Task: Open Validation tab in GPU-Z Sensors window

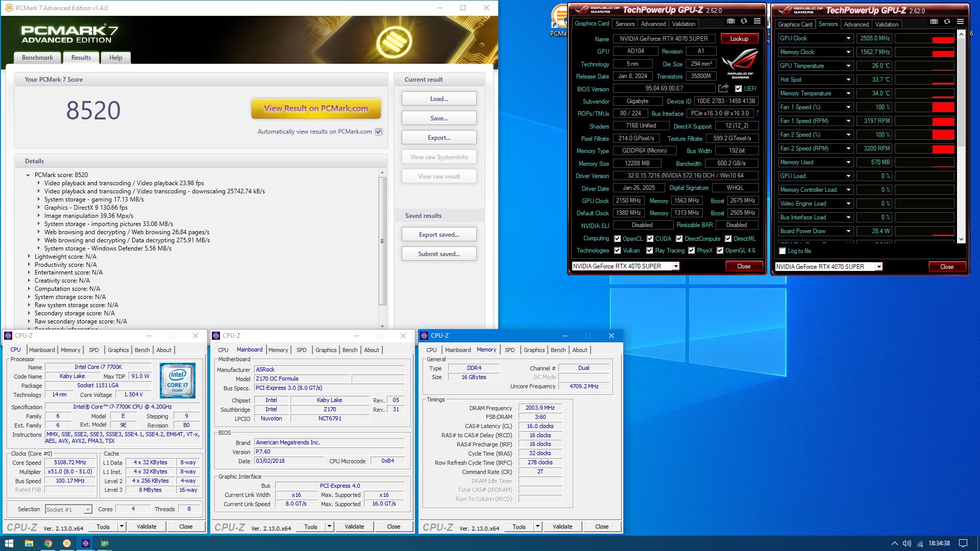Action: pos(887,24)
